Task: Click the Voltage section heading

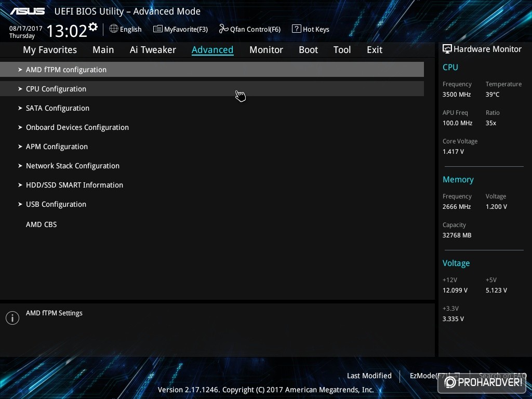Action: [x=456, y=263]
